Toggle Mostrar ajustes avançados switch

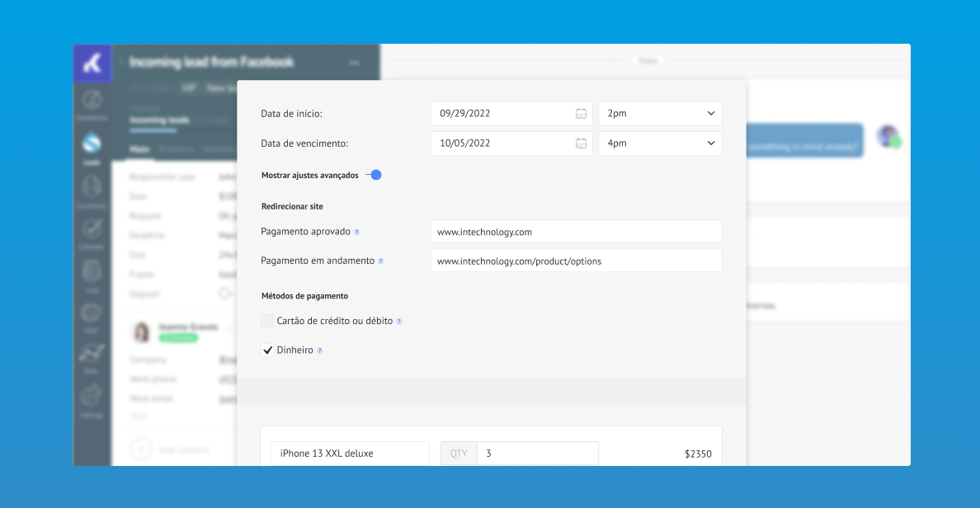click(374, 175)
